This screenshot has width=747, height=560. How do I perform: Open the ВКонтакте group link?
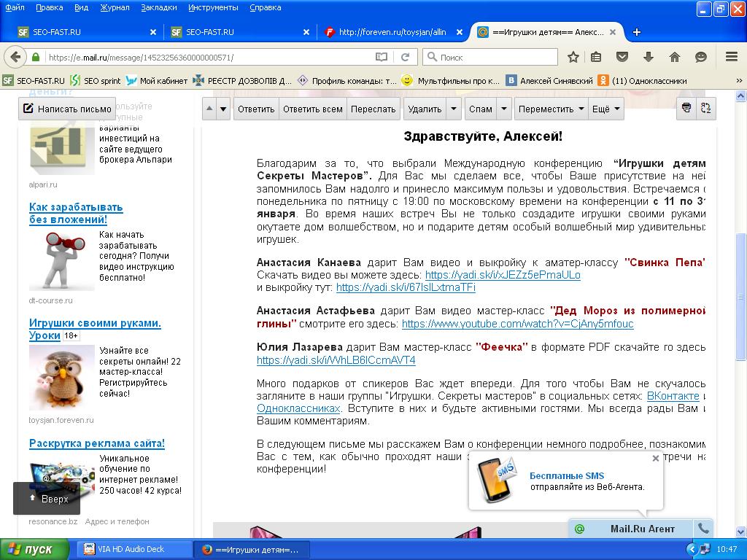pyautogui.click(x=673, y=396)
